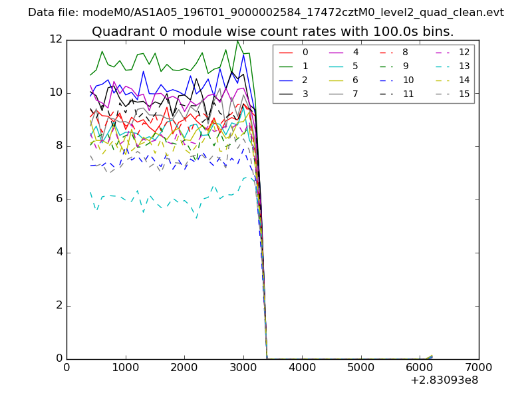
Task: Click the y-axis tick label 12
Action: (x=55, y=39)
